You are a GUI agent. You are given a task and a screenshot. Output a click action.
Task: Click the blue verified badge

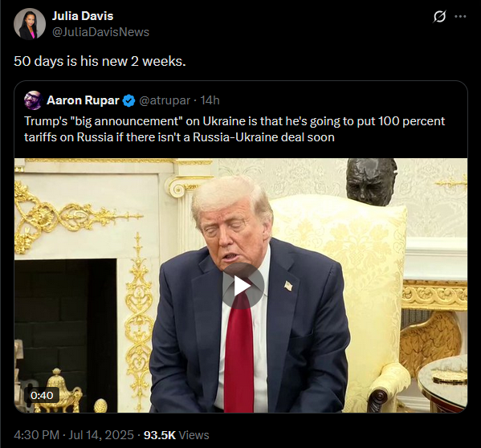128,100
